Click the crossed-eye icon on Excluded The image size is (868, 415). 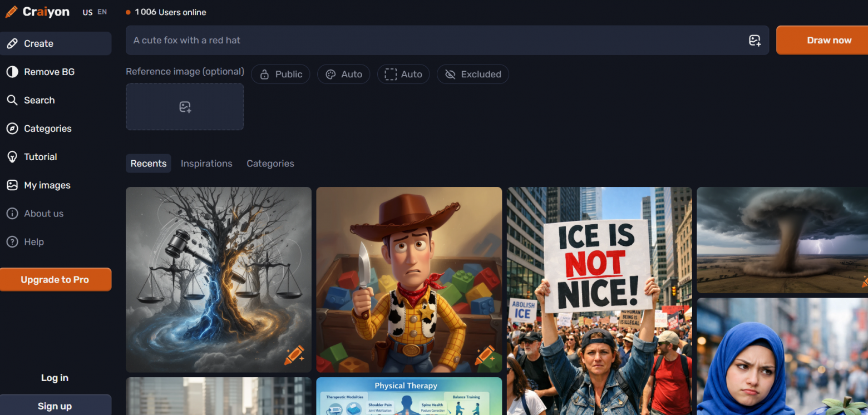tap(451, 75)
